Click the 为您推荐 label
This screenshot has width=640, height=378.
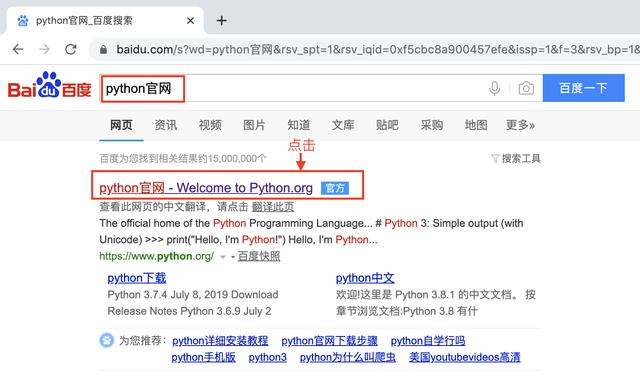(142, 340)
